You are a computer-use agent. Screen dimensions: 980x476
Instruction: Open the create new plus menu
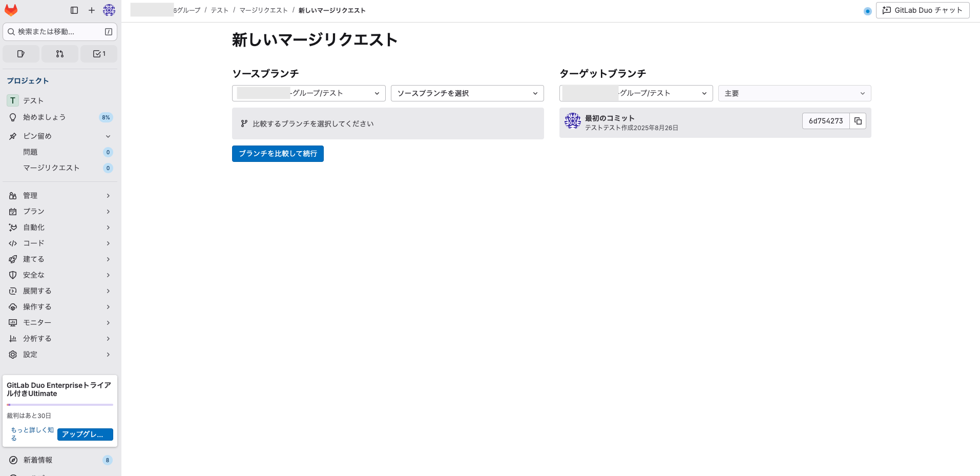coord(92,10)
